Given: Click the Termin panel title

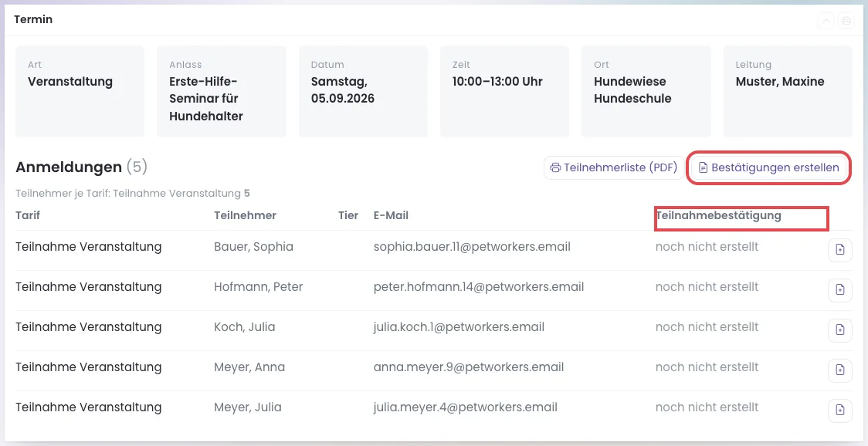Looking at the screenshot, I should [33, 19].
